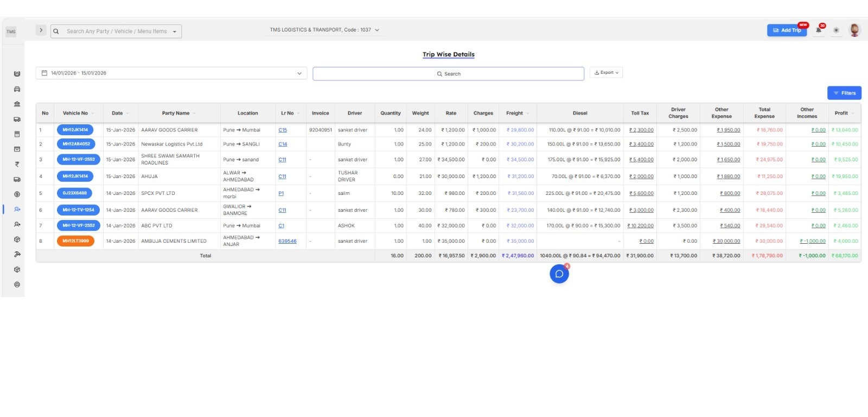868x417 pixels.
Task: Open the Export dropdown
Action: pos(606,73)
